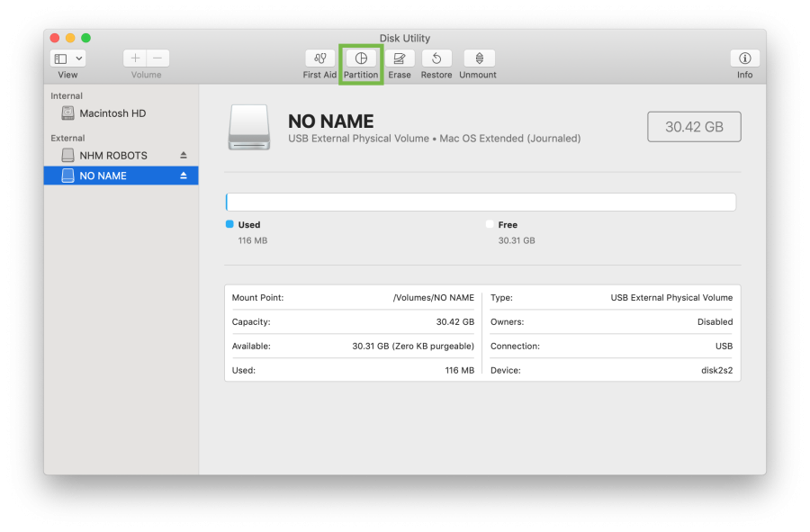The height and width of the screenshot is (532, 810).
Task: Select Macintosh HD in sidebar
Action: coord(121,113)
